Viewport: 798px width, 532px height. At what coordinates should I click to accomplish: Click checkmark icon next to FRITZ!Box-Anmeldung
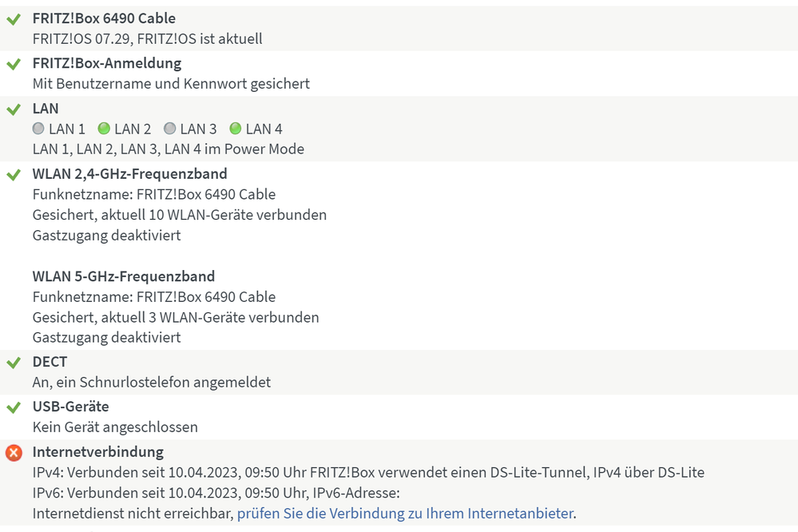pyautogui.click(x=14, y=63)
